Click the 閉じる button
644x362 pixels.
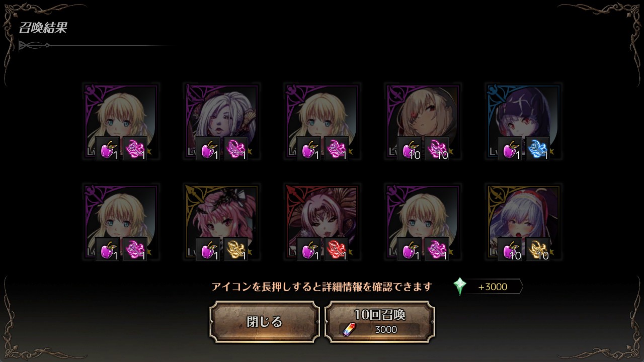click(265, 322)
